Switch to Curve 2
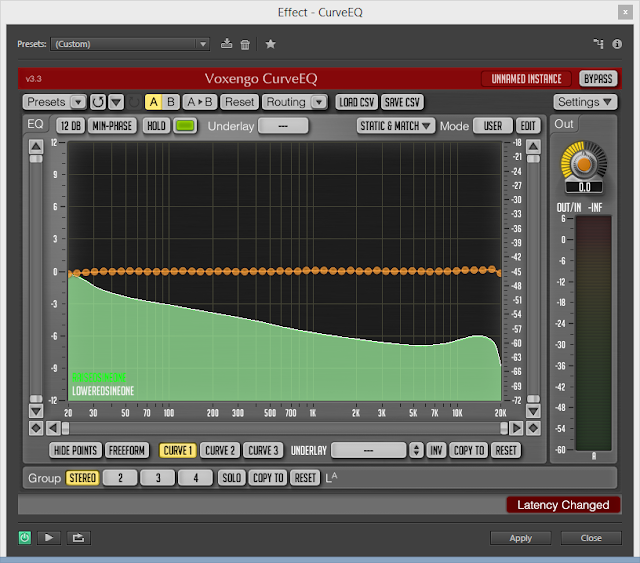Viewport: 640px width, 563px height. point(220,450)
